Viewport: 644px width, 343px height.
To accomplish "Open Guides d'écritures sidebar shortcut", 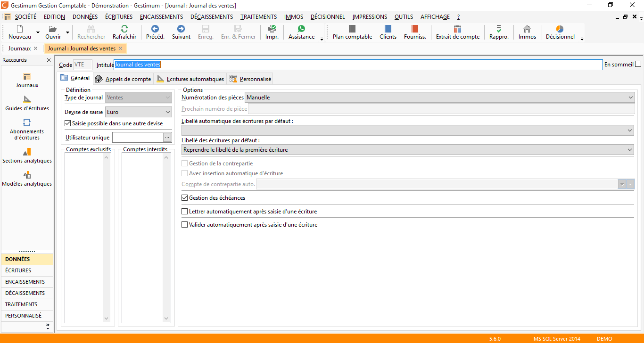I will (27, 103).
